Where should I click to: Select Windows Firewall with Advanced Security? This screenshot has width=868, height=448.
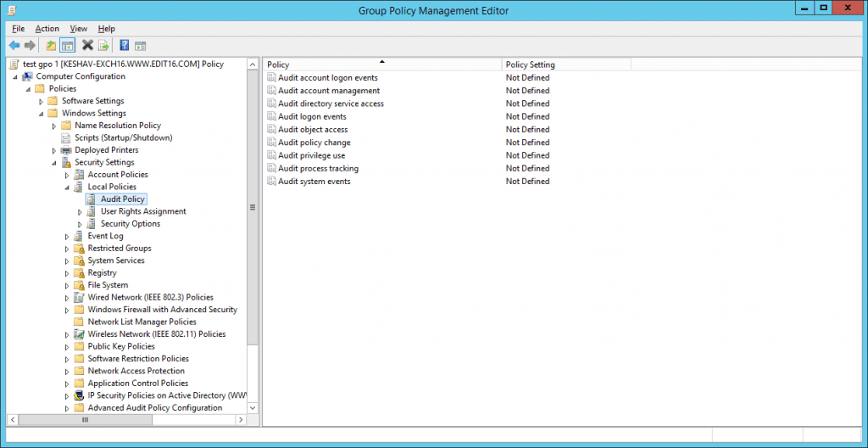coord(162,310)
